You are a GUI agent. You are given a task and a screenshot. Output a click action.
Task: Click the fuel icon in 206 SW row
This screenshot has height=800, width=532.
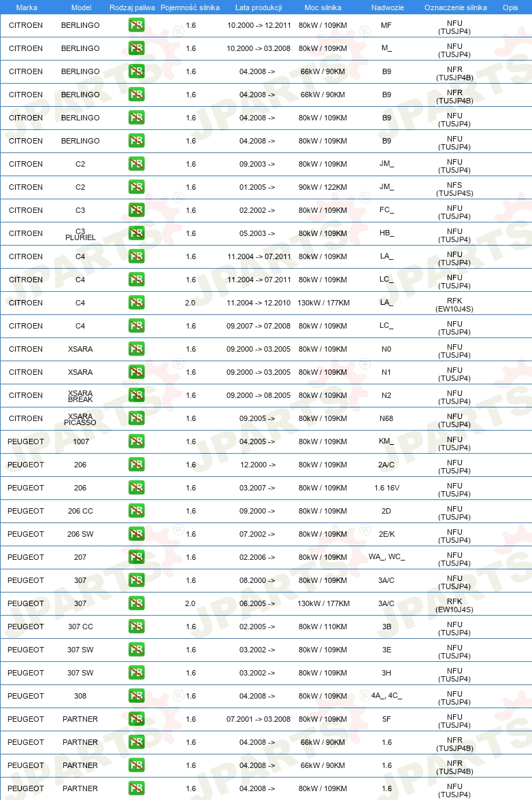coord(136,533)
